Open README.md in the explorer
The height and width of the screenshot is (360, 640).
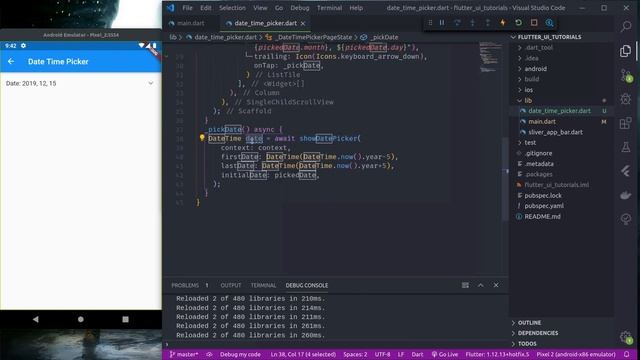pyautogui.click(x=542, y=216)
